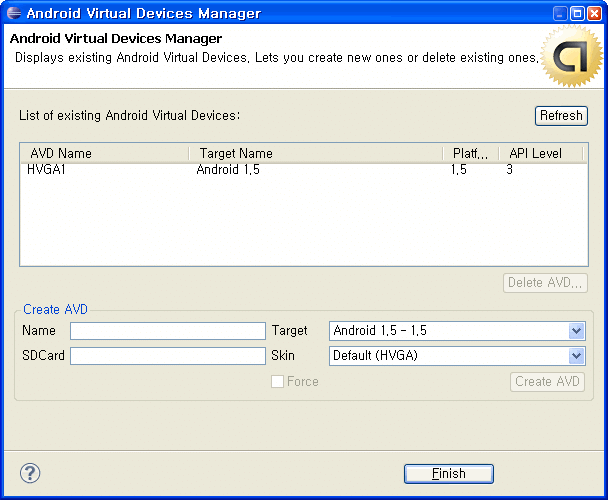608x500 pixels.
Task: Select the HVGA1 row in AVD list
Action: [x=304, y=170]
